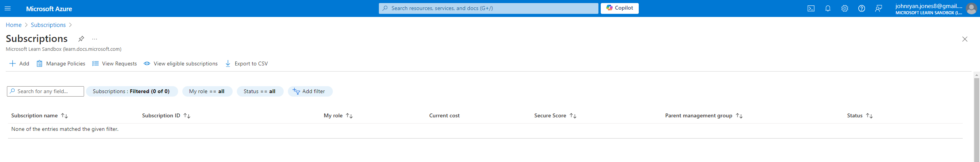The image size is (980, 162).
Task: Open the feedback icon
Action: tap(878, 8)
